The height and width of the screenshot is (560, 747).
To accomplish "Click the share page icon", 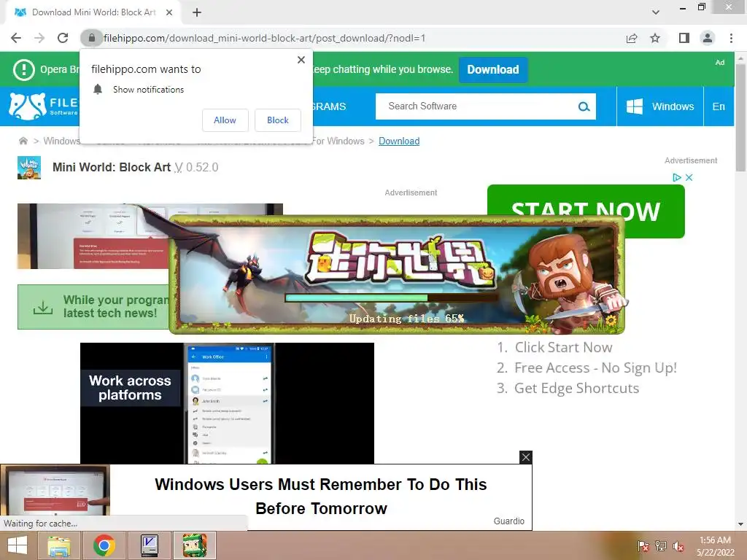I will click(632, 38).
